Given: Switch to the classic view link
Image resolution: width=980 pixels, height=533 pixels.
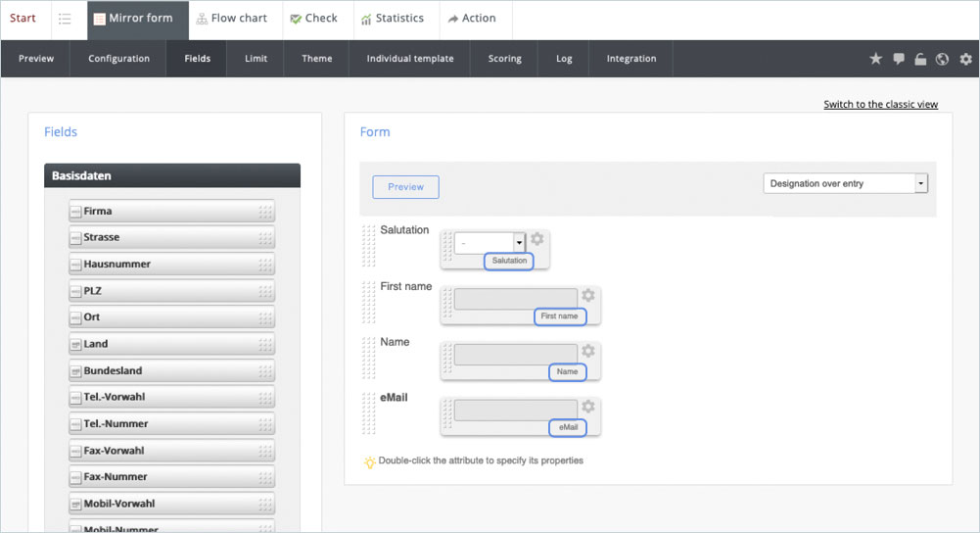Looking at the screenshot, I should point(880,105).
